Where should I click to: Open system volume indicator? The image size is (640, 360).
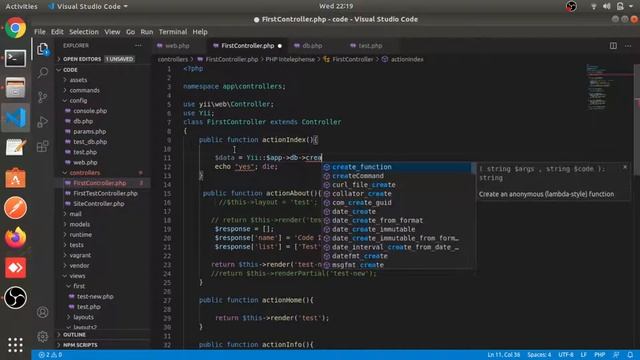pos(607,6)
